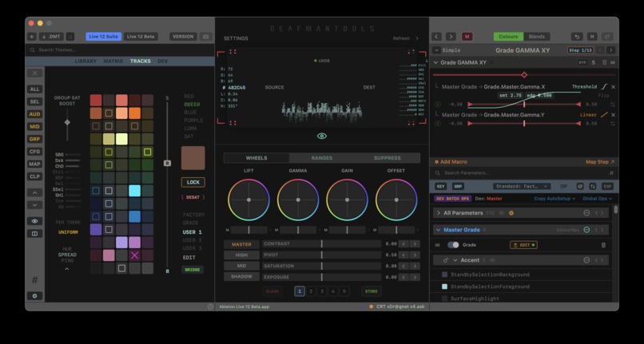
Task: Switch to the DEV tab
Action: tap(163, 61)
